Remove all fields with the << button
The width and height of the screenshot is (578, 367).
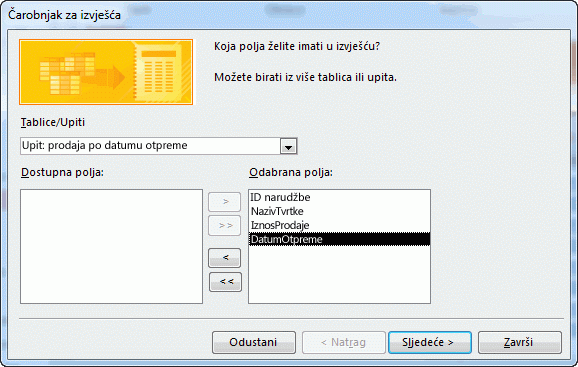pyautogui.click(x=225, y=282)
